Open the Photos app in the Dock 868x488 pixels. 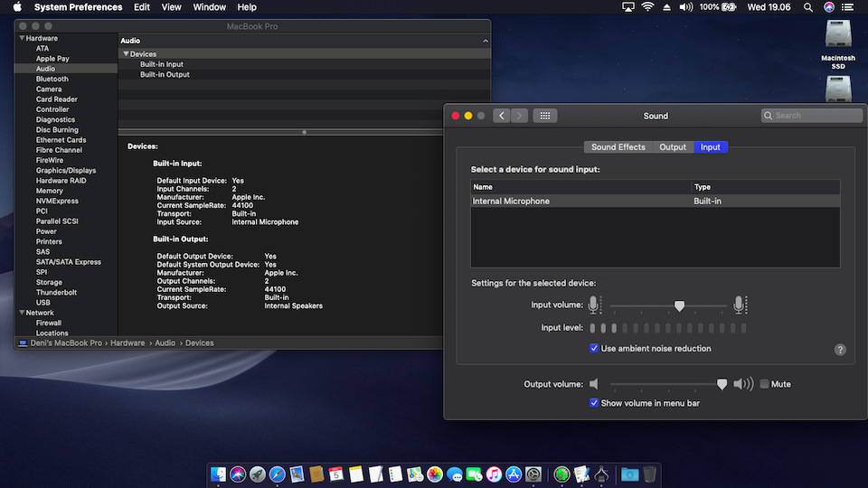[x=435, y=474]
